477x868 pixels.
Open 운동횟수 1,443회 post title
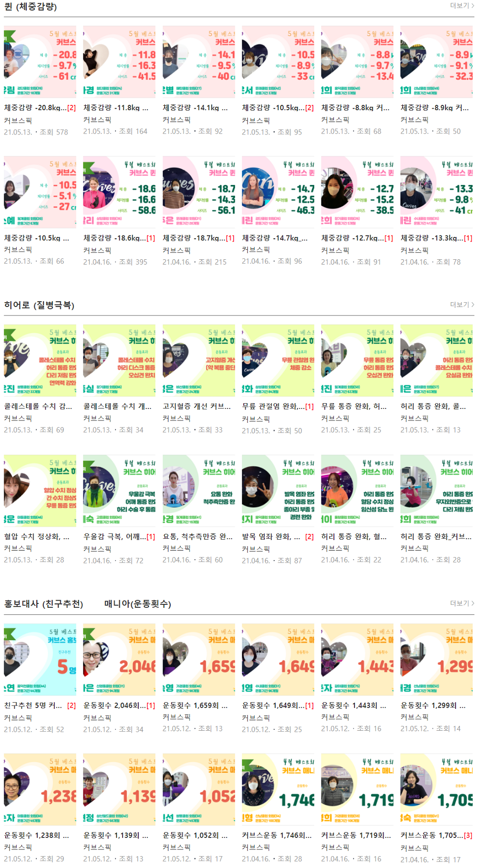pos(353,705)
